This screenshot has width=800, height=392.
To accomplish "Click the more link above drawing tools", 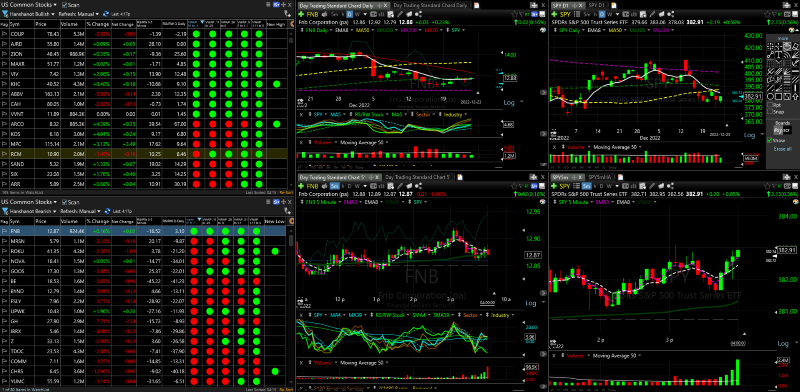I will pos(783,38).
